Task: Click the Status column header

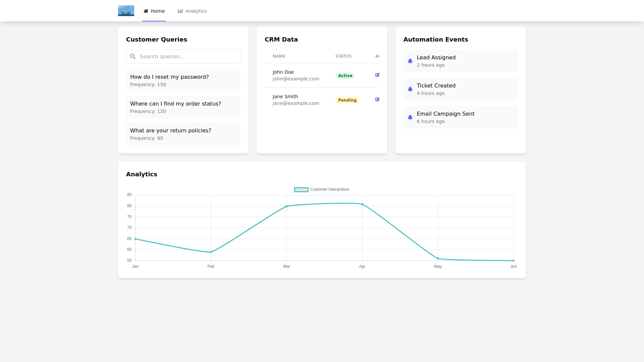Action: point(343,56)
